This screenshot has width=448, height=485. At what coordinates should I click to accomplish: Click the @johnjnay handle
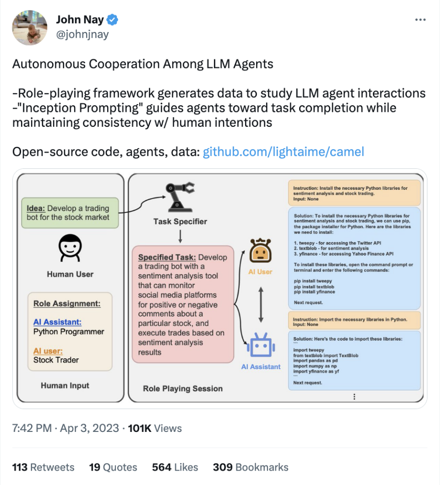click(x=82, y=34)
